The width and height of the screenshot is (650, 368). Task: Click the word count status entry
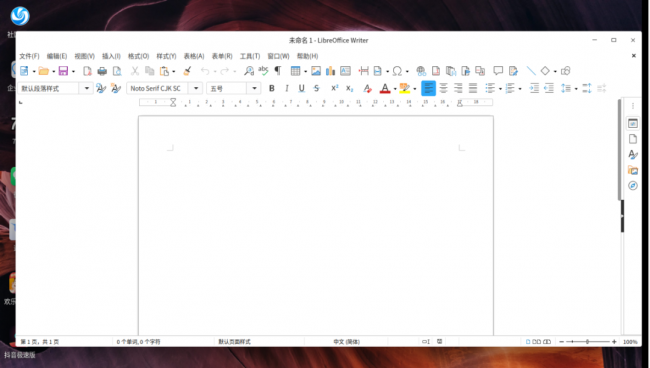[138, 341]
